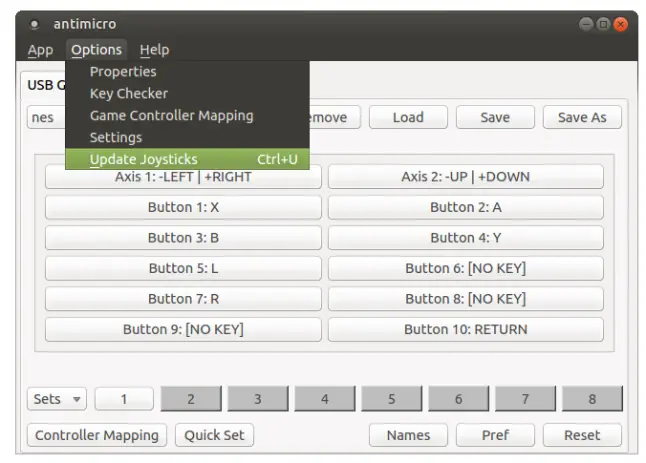The height and width of the screenshot is (463, 646).
Task: Load a profile with the Load button
Action: (408, 117)
